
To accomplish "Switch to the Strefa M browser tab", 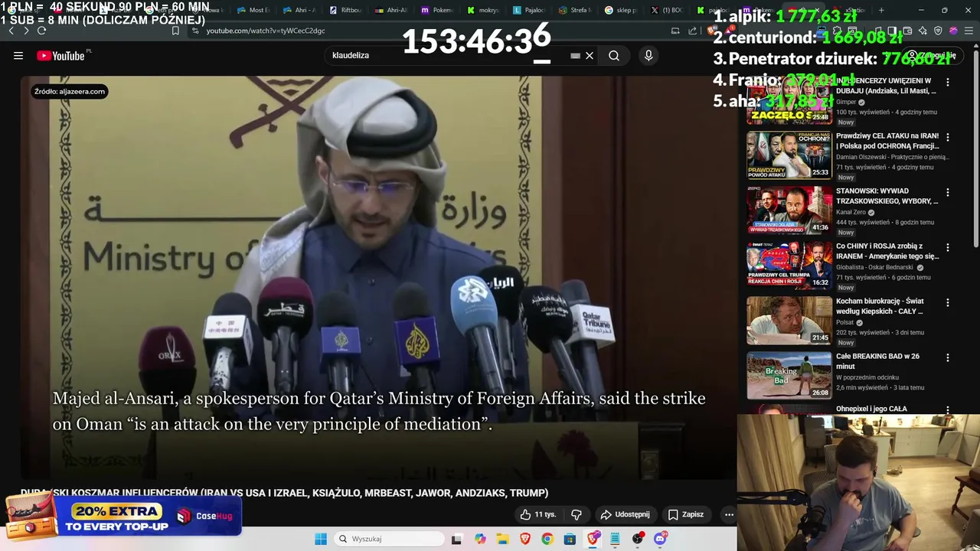I will tap(575, 10).
